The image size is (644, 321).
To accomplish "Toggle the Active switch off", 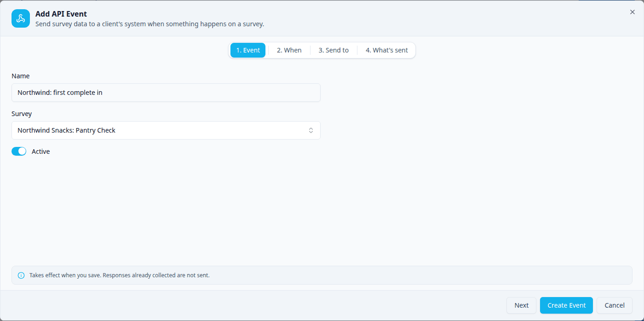I will point(19,152).
